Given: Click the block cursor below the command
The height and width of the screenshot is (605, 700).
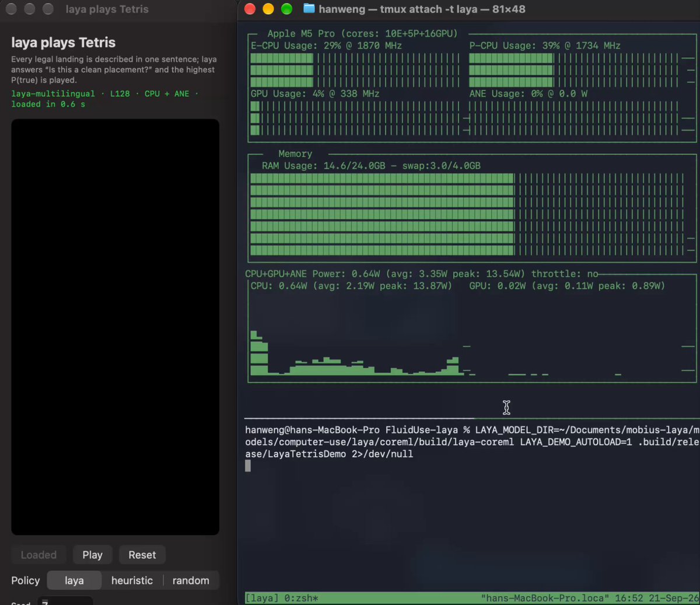Looking at the screenshot, I should pos(248,466).
